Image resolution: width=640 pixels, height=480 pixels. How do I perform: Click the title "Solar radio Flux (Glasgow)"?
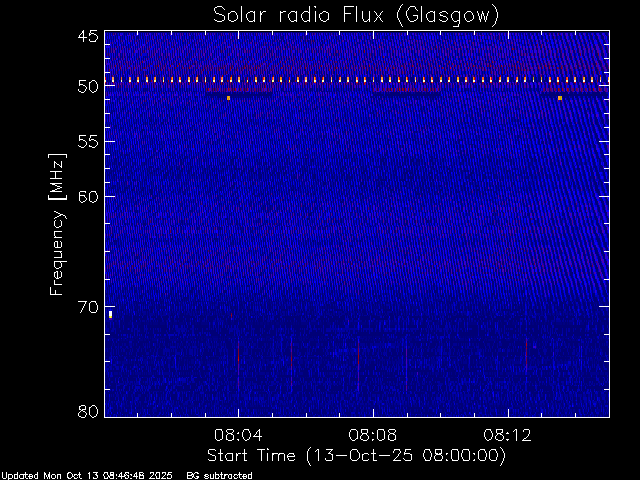point(356,16)
